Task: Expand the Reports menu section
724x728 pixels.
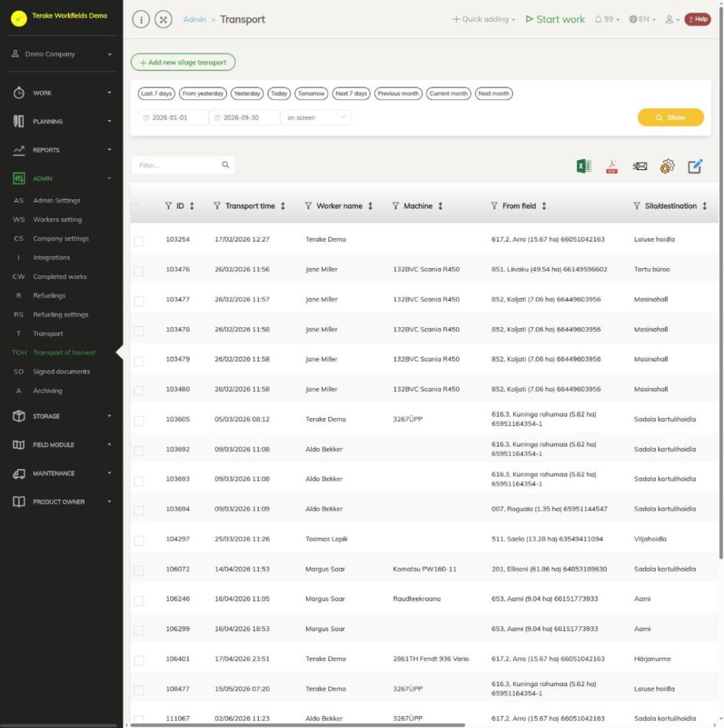Action: (x=62, y=150)
